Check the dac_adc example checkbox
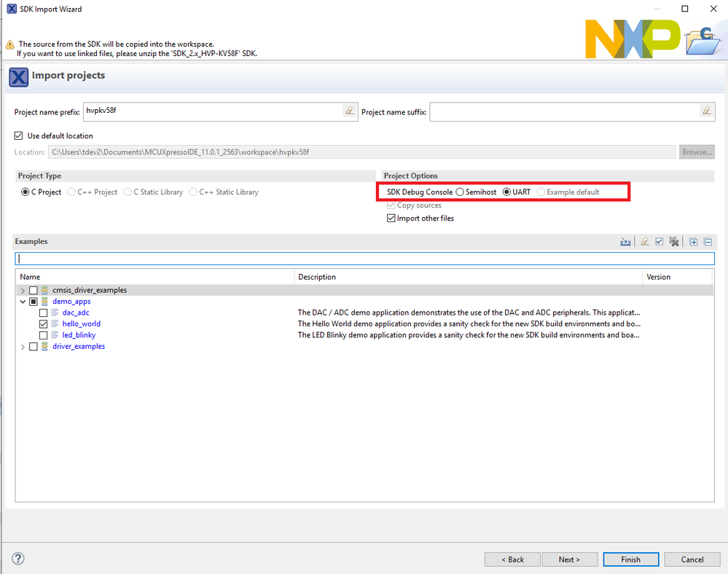This screenshot has height=574, width=728. click(43, 312)
